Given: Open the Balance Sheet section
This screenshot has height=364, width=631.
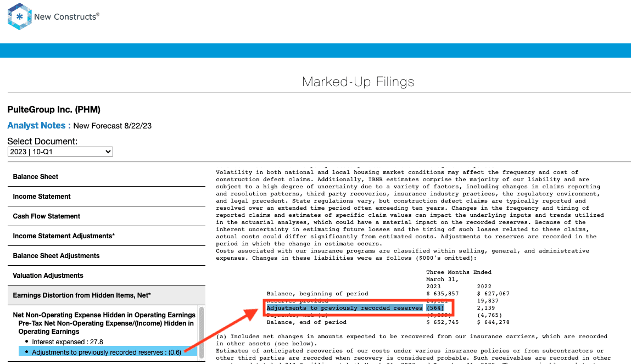Looking at the screenshot, I should click(106, 177).
